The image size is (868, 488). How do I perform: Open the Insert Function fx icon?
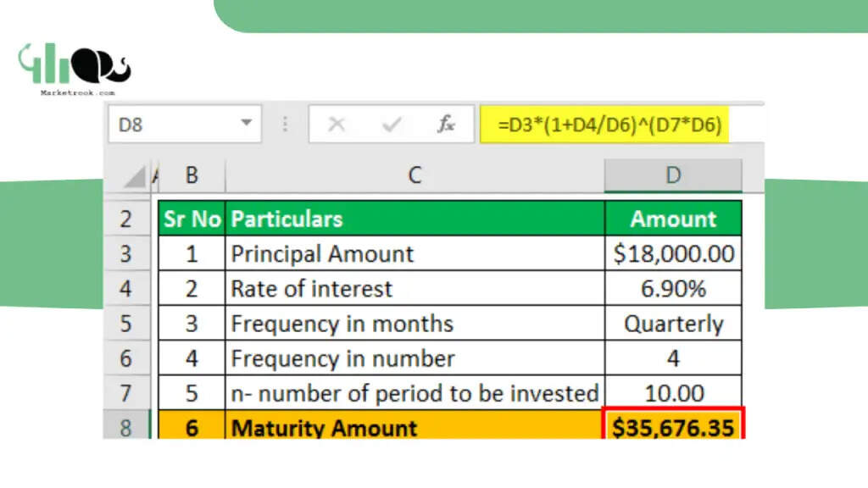[446, 125]
